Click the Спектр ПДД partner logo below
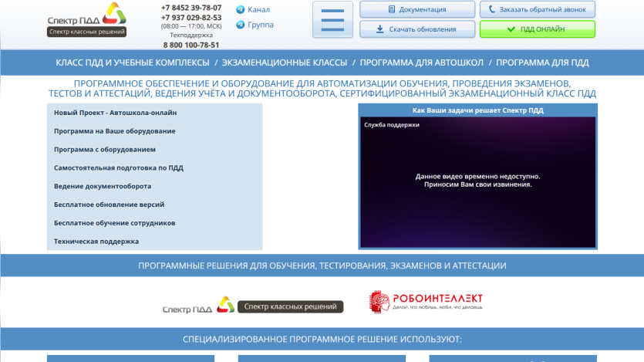Viewport: 644px width, 362px height. [198, 306]
